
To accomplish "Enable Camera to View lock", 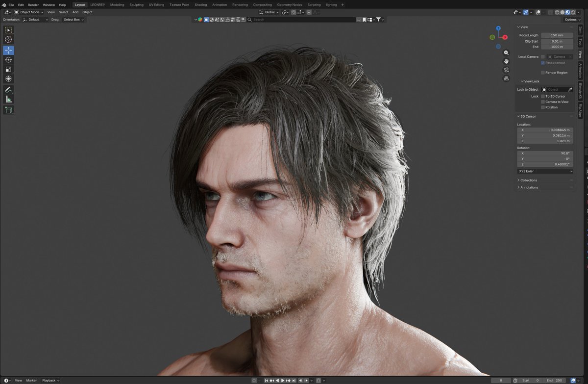I will point(543,102).
